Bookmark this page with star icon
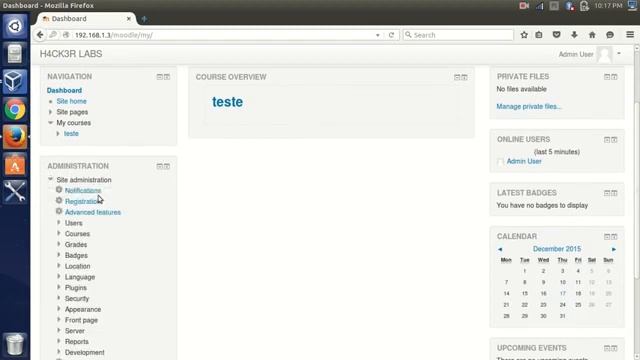Screen dimensions: 640x360 (524, 35)
